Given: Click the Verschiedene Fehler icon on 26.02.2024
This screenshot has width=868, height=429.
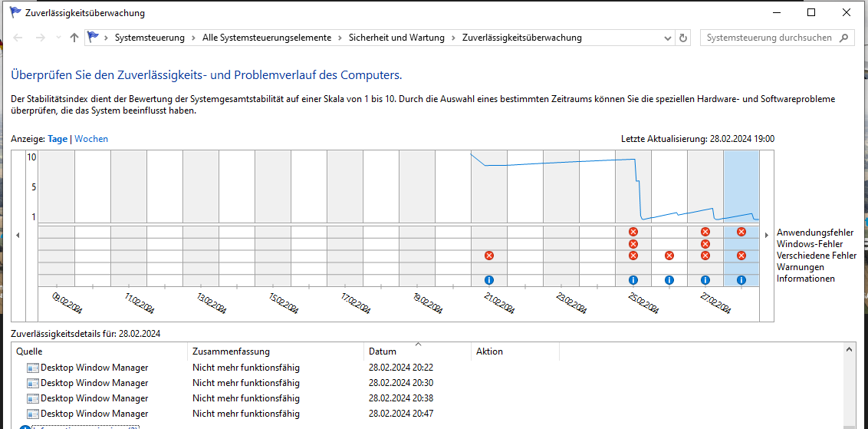Looking at the screenshot, I should click(x=669, y=256).
